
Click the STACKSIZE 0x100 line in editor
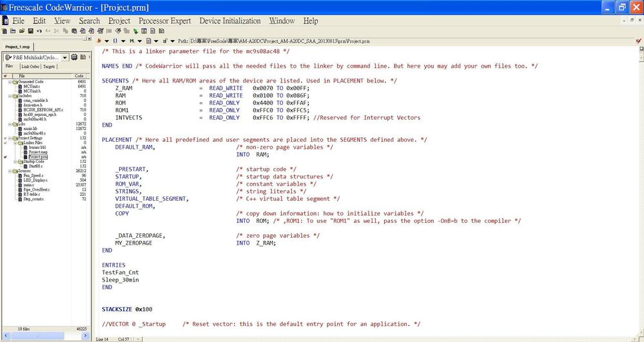pyautogui.click(x=128, y=309)
